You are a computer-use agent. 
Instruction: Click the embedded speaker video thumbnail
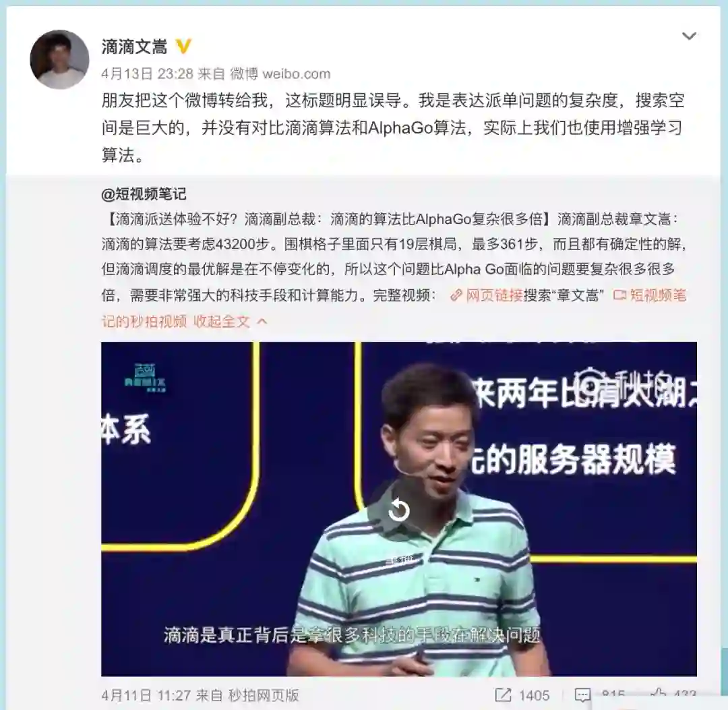pos(399,509)
